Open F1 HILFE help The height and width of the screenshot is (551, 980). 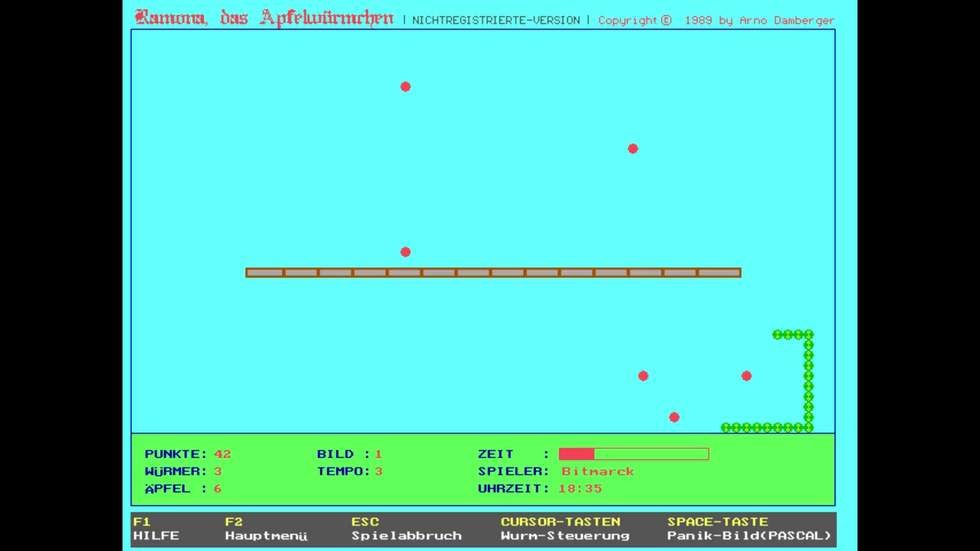click(x=156, y=529)
